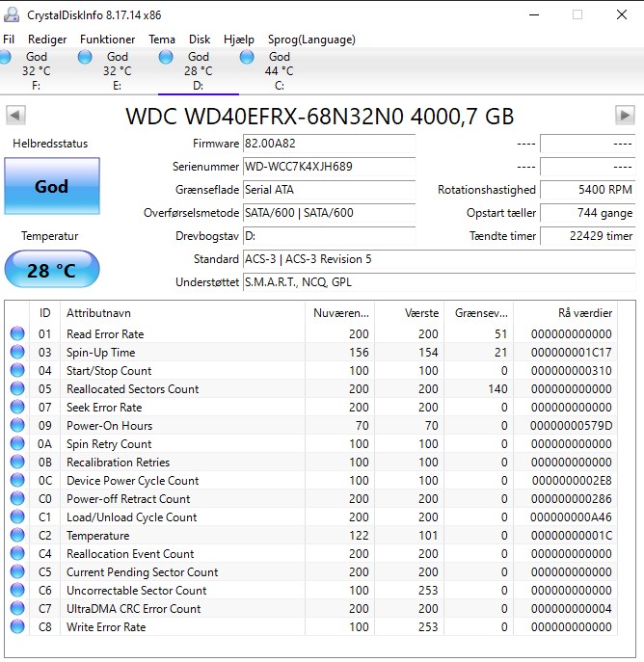The height and width of the screenshot is (662, 644).
Task: Click the Nuværen... column header
Action: (340, 313)
